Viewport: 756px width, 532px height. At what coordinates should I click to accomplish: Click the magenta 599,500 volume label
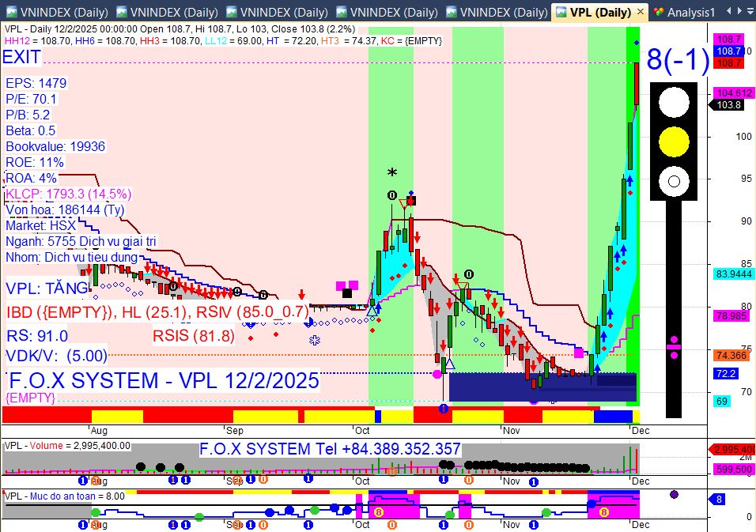point(733,469)
